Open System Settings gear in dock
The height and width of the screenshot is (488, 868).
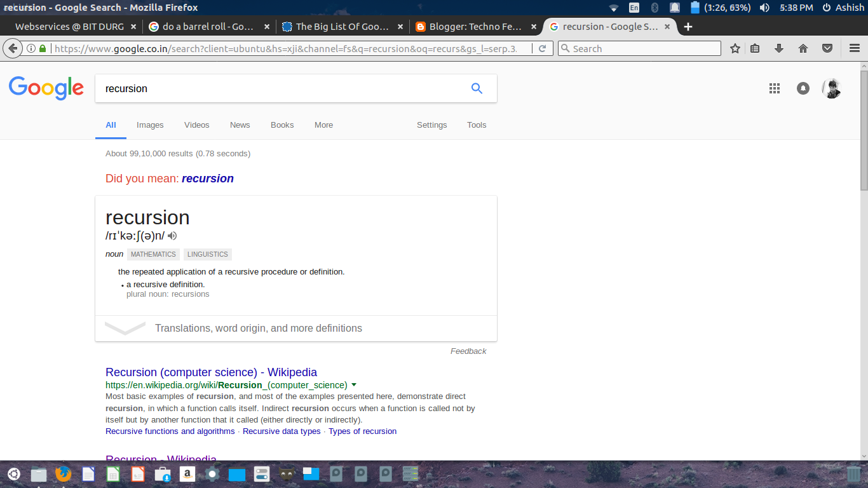212,474
